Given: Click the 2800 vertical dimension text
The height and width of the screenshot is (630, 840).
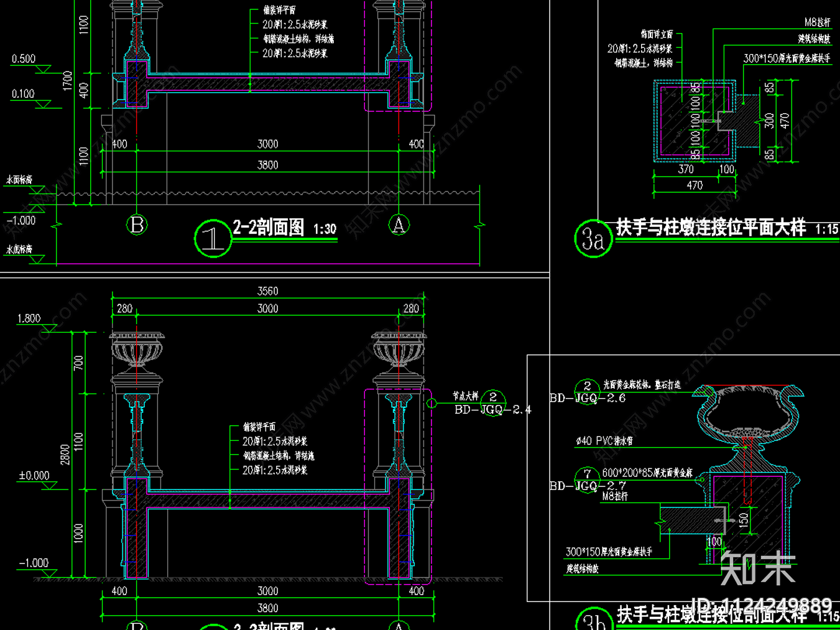Looking at the screenshot, I should coord(65,454).
